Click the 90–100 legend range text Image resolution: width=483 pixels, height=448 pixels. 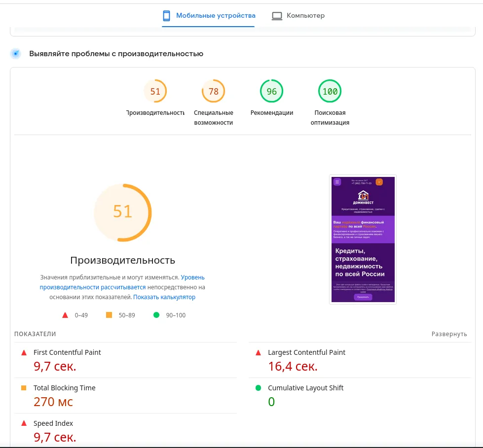tap(176, 315)
